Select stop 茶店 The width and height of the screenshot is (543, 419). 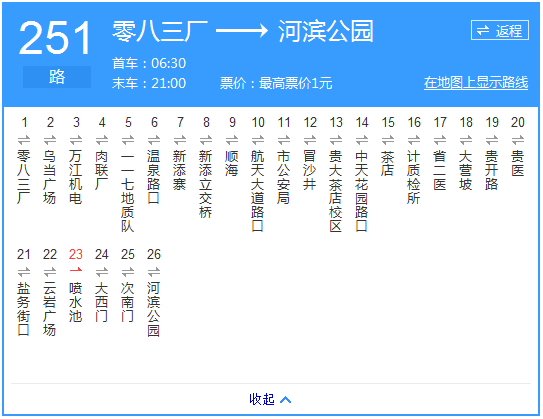tap(388, 163)
